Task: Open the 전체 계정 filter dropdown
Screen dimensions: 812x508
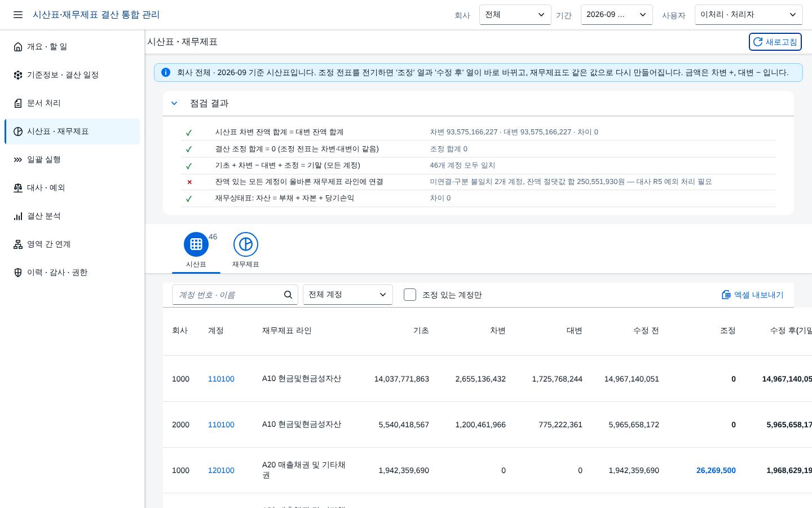Action: tap(348, 295)
